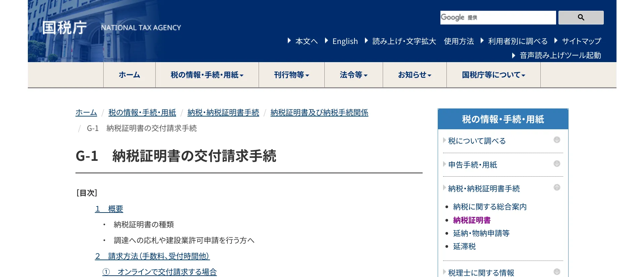Jump to 1 概要 section
Image resolution: width=644 pixels, height=277 pixels.
tap(109, 209)
